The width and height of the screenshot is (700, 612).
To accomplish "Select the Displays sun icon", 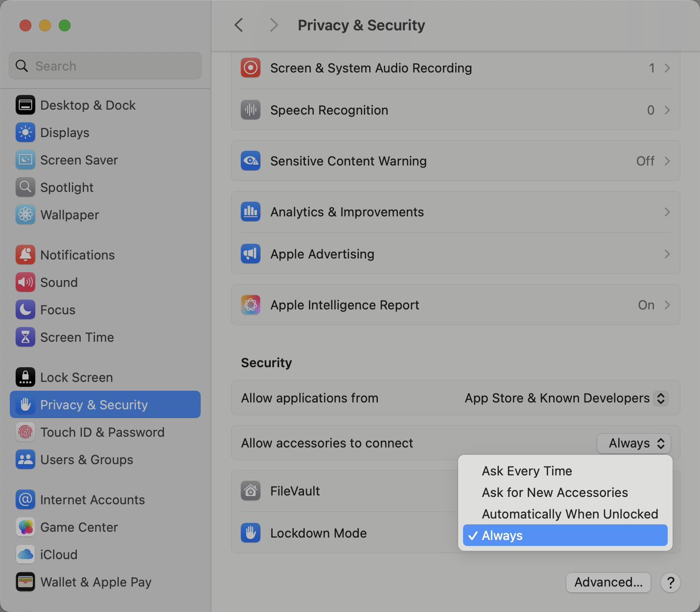I will 25,133.
